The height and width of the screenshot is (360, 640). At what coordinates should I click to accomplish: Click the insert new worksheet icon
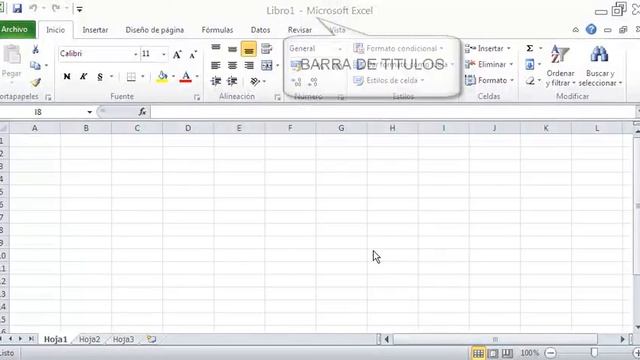(151, 339)
